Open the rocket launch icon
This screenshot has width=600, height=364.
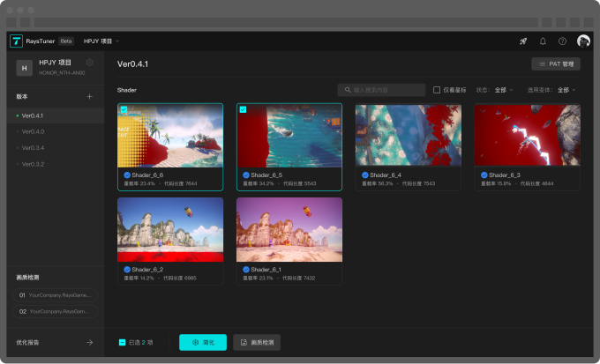(x=523, y=41)
